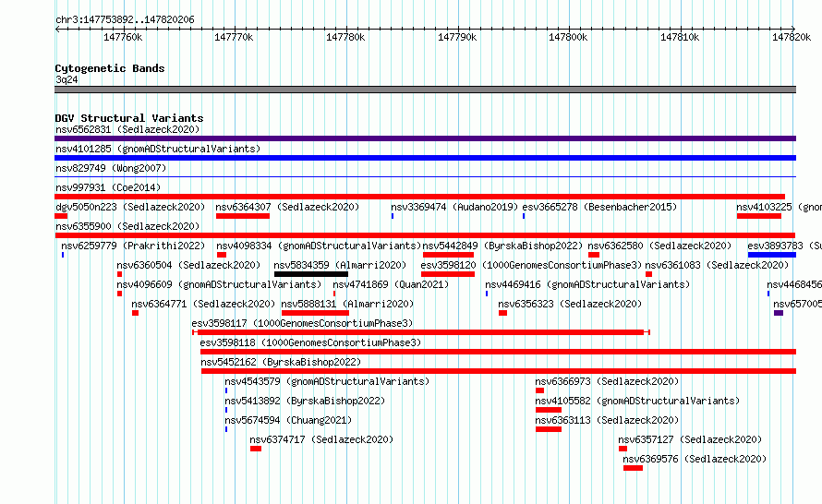This screenshot has height=504, width=822.
Task: Open nsv4543579 (gnomADStructuralVariants) label
Action: tap(327, 381)
